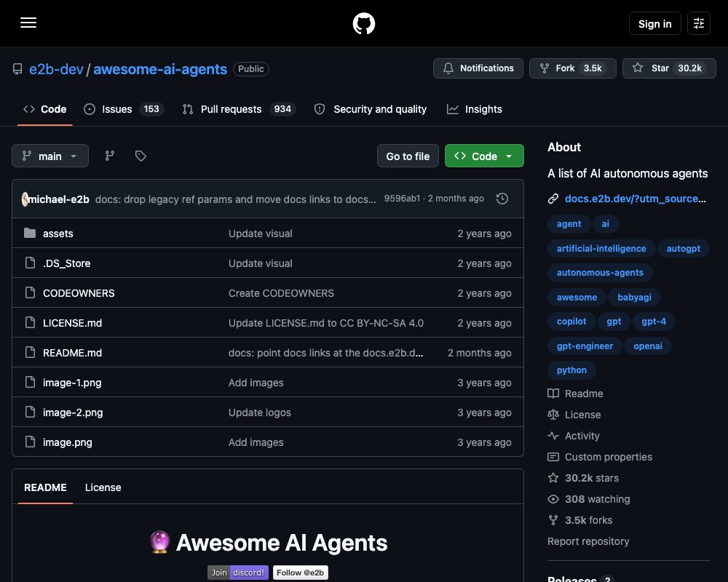The image size is (728, 582).
Task: Open README.md file
Action: (72, 353)
